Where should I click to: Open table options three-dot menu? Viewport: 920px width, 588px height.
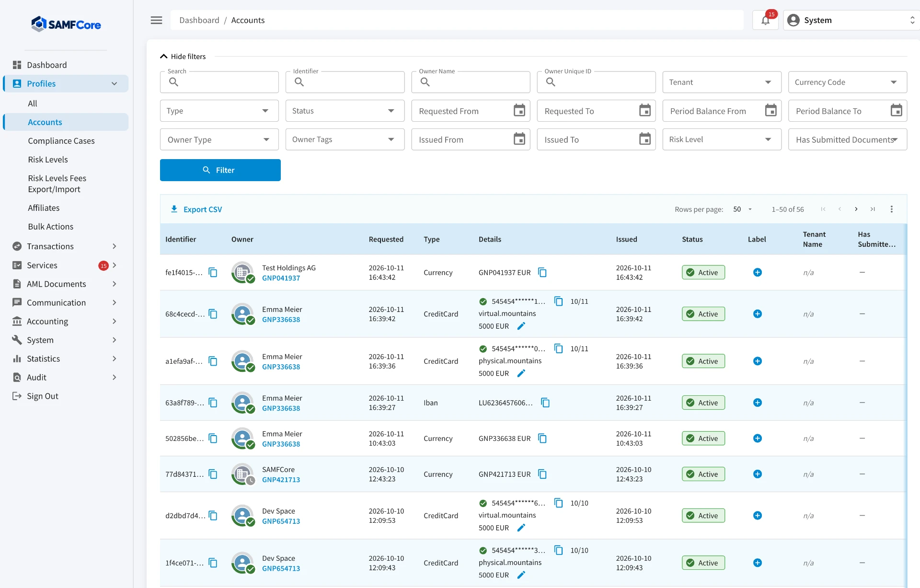892,209
